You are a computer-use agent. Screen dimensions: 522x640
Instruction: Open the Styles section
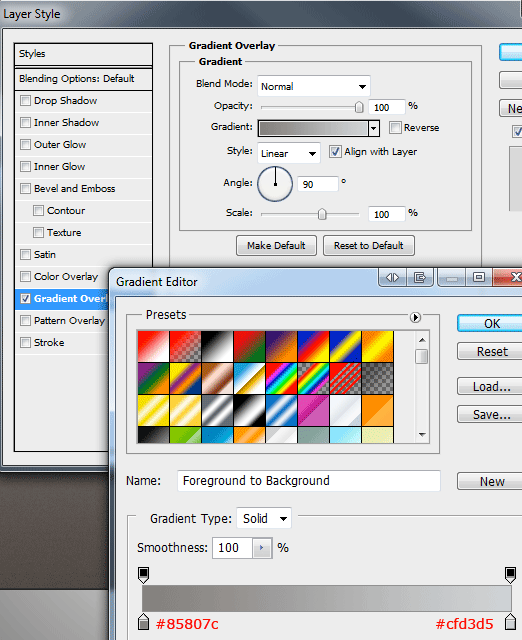(83, 54)
